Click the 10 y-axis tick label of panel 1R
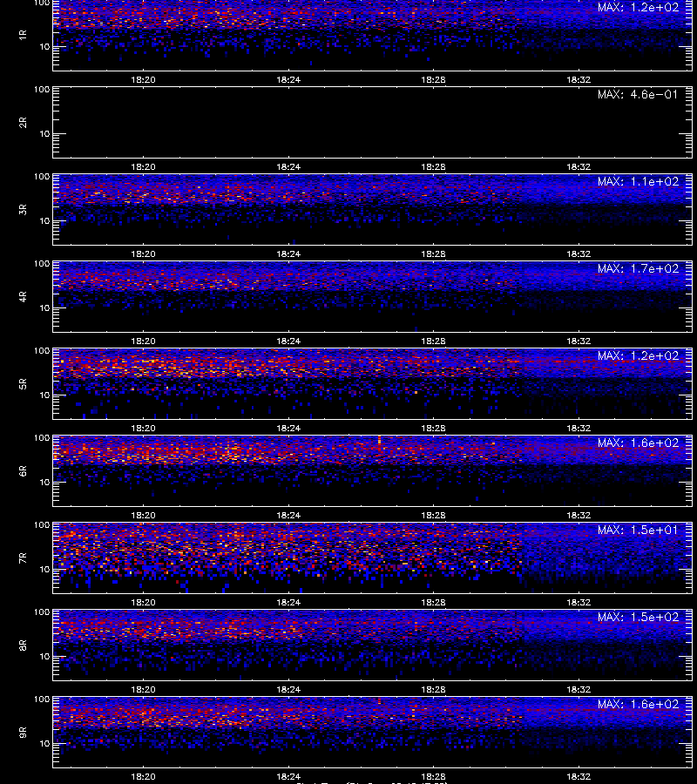This screenshot has height=784, width=697. pyautogui.click(x=44, y=46)
